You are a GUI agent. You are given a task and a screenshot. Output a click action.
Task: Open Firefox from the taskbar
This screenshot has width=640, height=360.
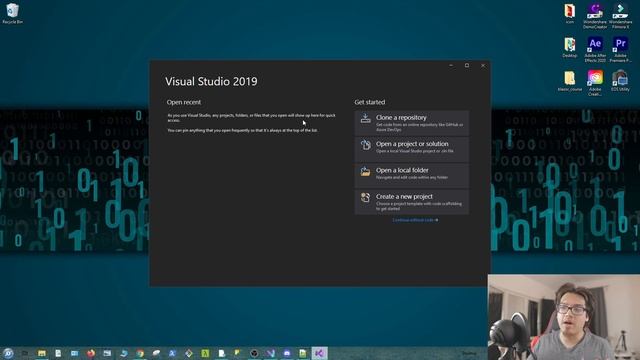[x=91, y=353]
